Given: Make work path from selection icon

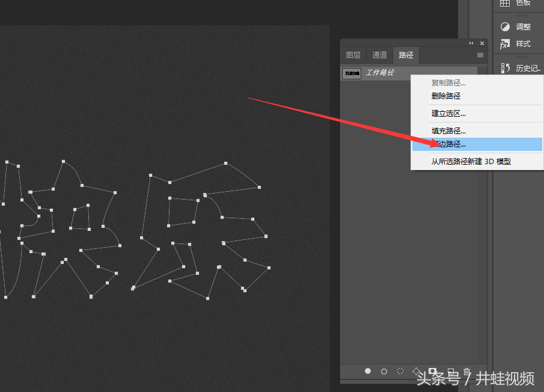Looking at the screenshot, I should point(416,371).
